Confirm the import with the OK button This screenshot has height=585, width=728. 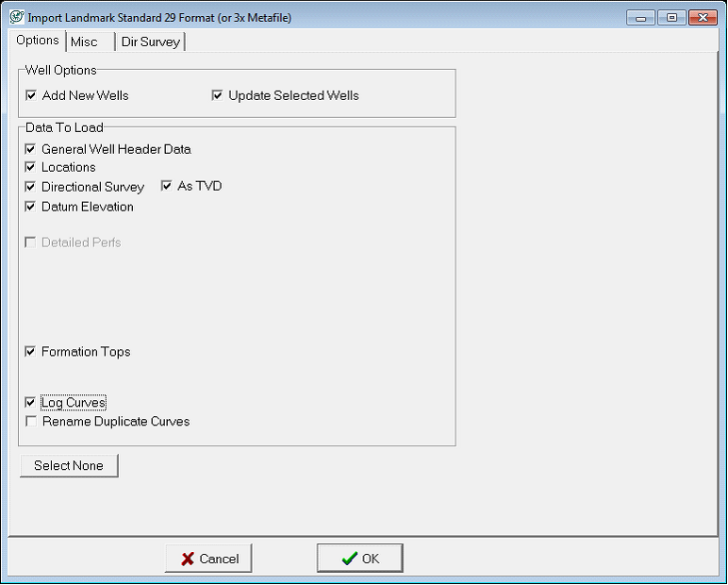click(x=359, y=559)
